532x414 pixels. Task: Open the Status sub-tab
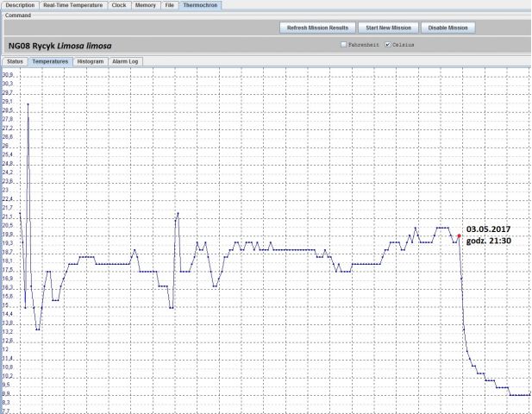[x=14, y=62]
